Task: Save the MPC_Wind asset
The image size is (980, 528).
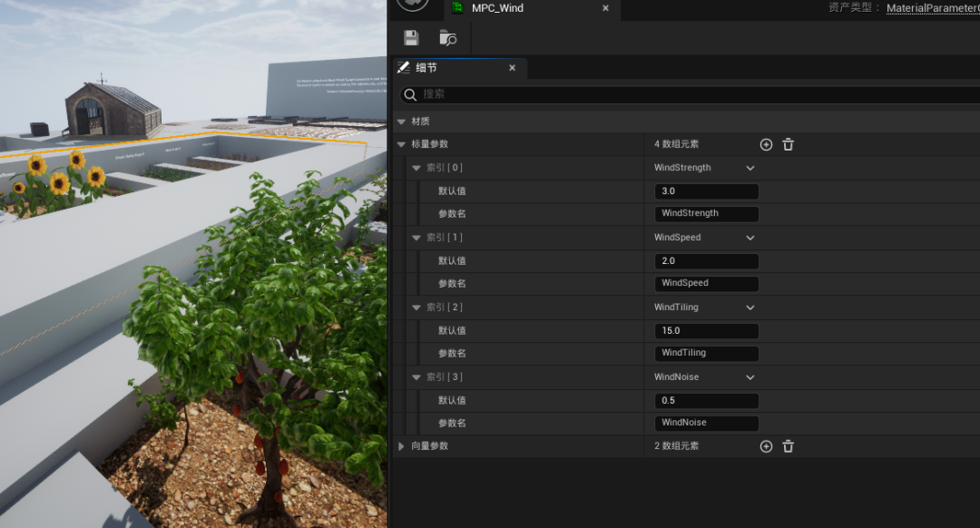Action: coord(411,37)
